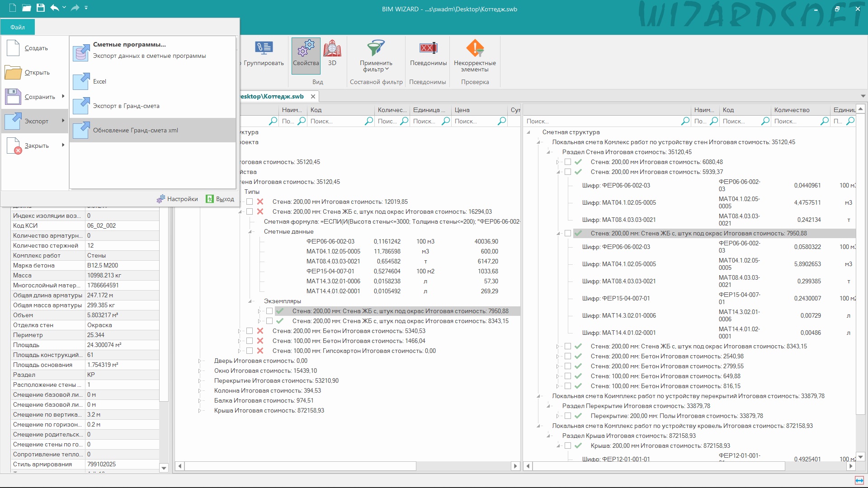Tick checkbox for left Стена ЖБ 8343,15 instance
The width and height of the screenshot is (868, 488).
click(269, 321)
